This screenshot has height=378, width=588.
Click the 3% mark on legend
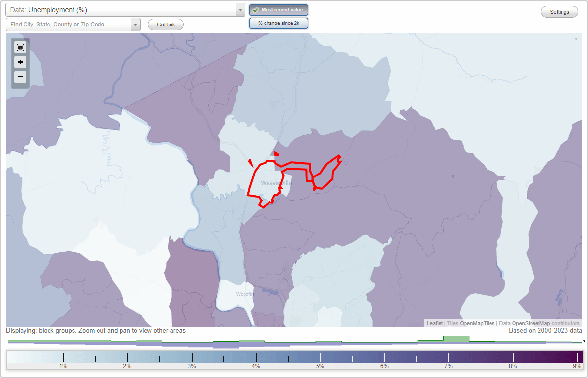(192, 366)
